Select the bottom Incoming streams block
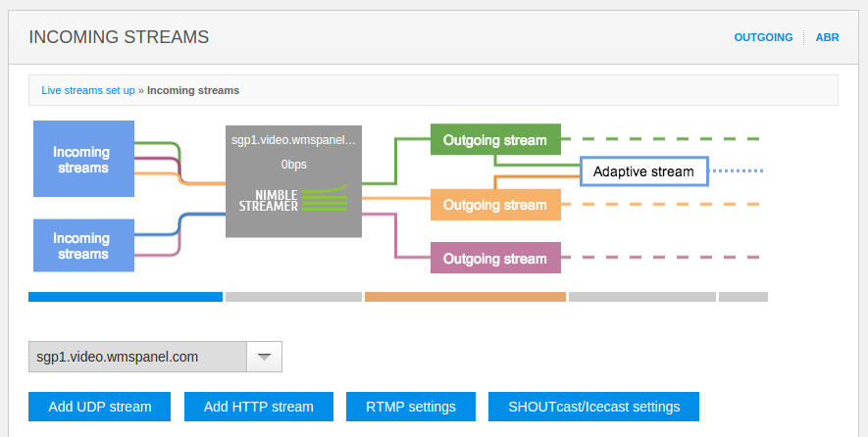The height and width of the screenshot is (437, 868). 81,246
